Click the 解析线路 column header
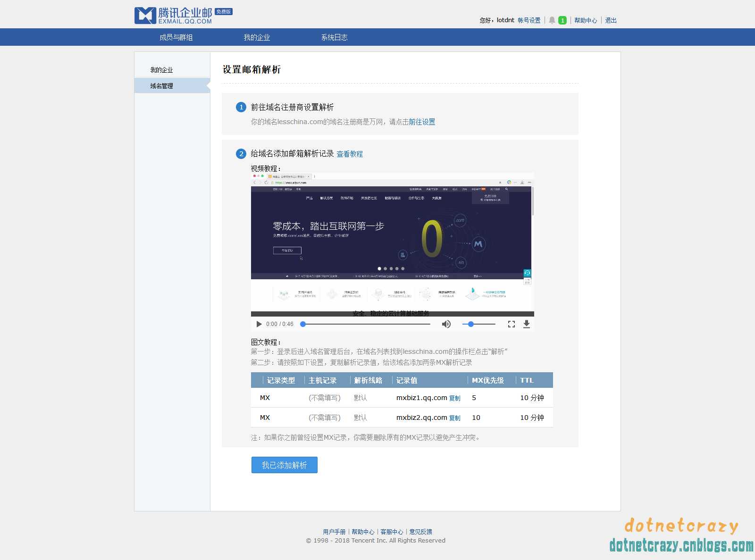This screenshot has width=755, height=560. pyautogui.click(x=369, y=380)
